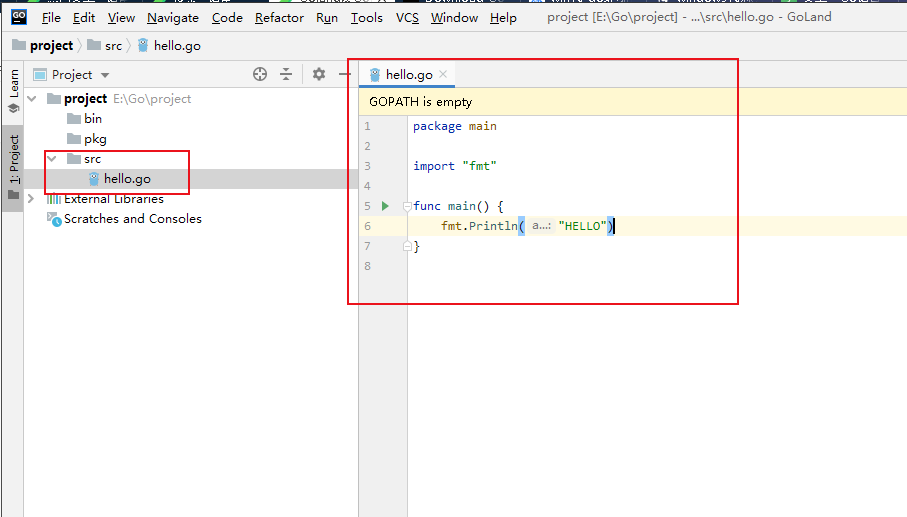This screenshot has width=907, height=517.
Task: Select the pkg folder in Project tree
Action: 87,139
